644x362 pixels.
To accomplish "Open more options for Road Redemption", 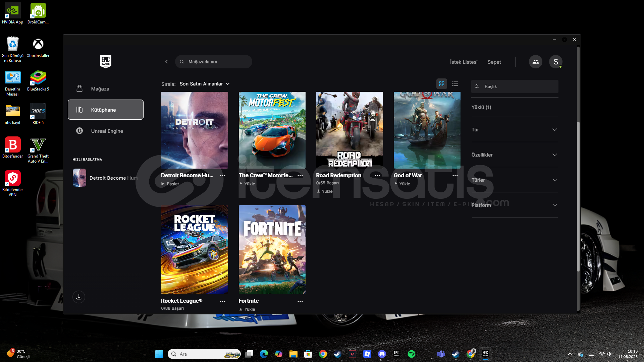I will coord(378,176).
